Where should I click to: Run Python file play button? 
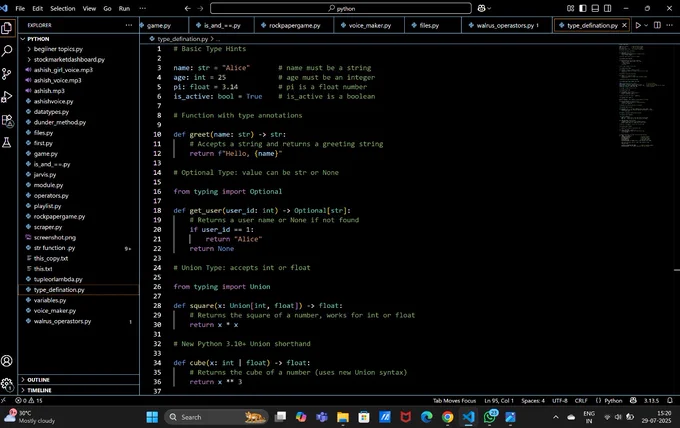tap(638, 25)
